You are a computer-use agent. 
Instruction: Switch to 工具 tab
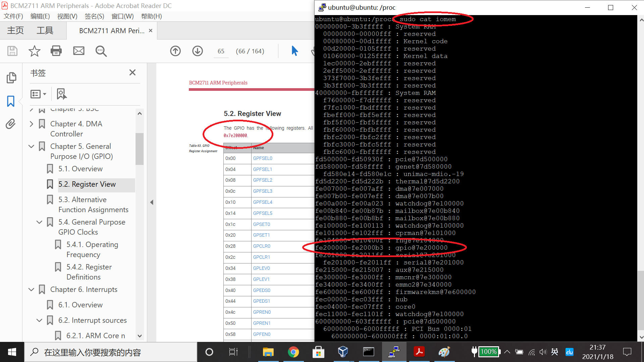click(x=45, y=31)
